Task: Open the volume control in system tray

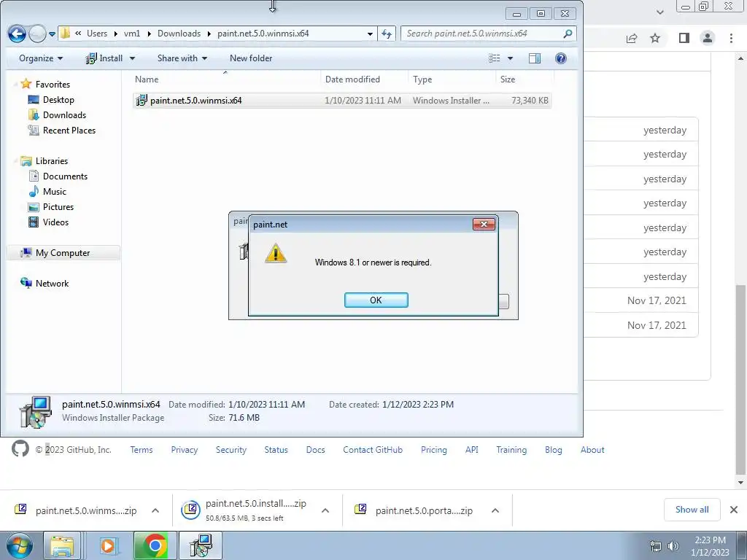Action: 673,545
